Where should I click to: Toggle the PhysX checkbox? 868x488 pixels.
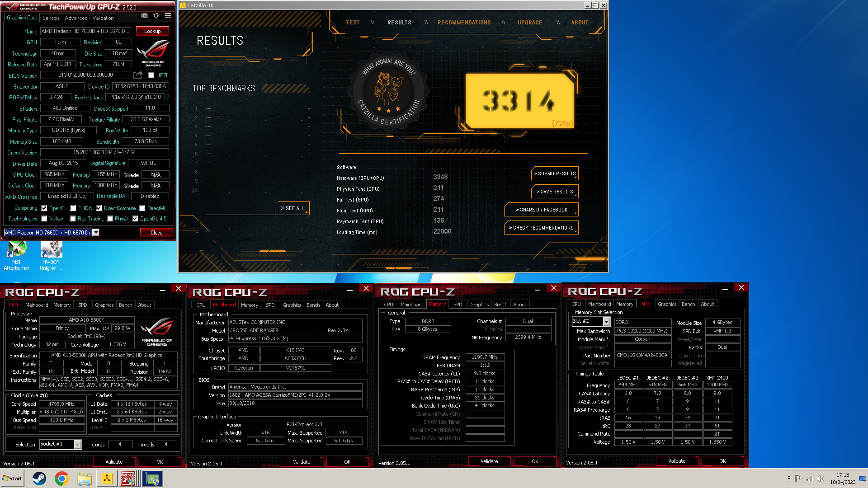coord(110,219)
